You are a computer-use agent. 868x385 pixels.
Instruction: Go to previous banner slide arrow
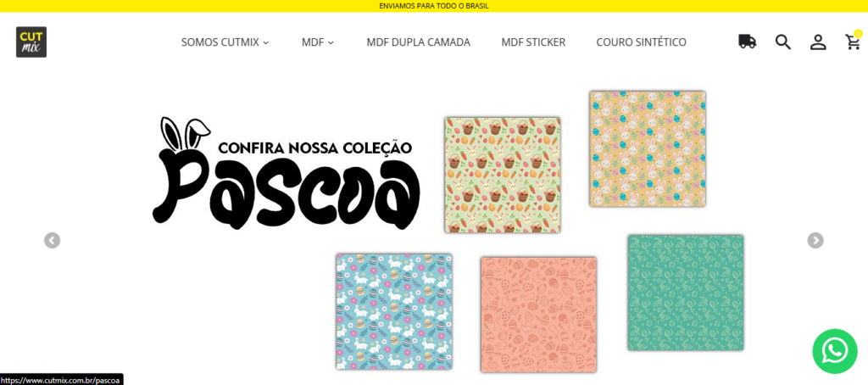[52, 241]
